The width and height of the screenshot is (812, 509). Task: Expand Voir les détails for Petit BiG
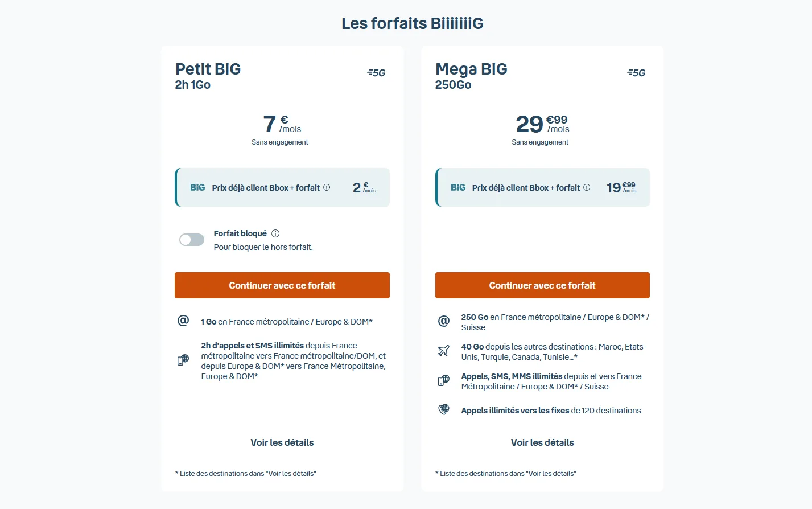coord(282,442)
